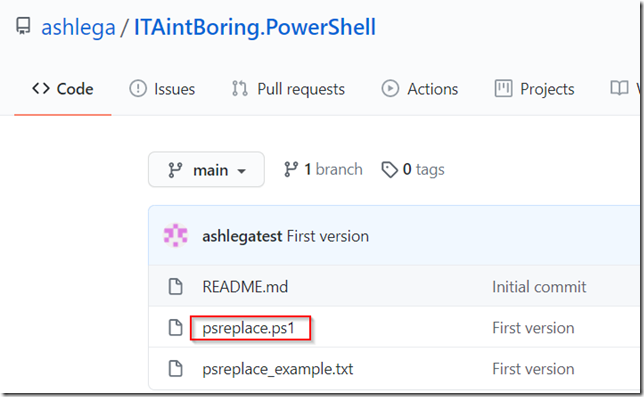
Task: Click the repository icon beside ashlega
Action: (x=23, y=26)
